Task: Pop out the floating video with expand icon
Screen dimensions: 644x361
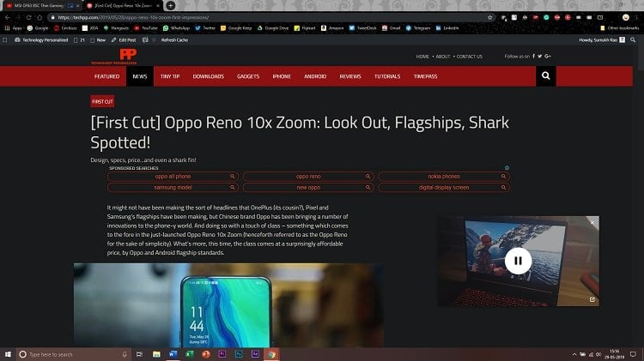Action: point(592,299)
